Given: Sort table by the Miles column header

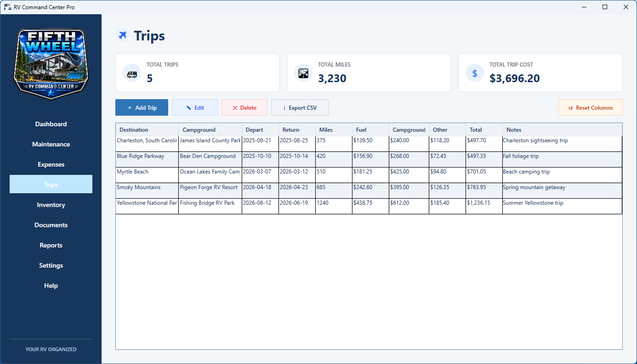Looking at the screenshot, I should [x=334, y=129].
